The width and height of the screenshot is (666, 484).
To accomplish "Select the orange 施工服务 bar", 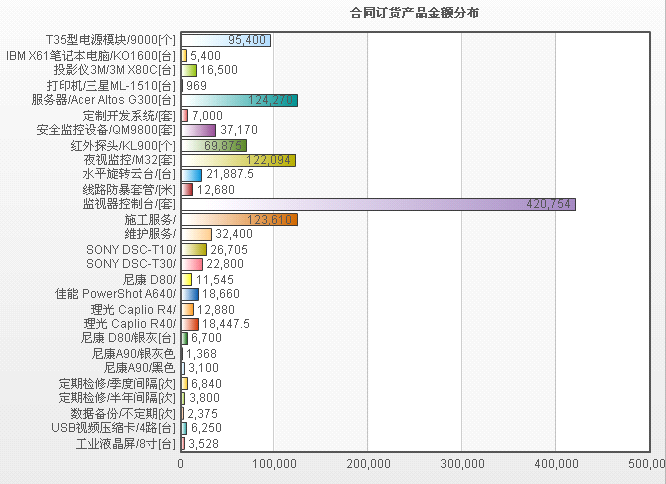I will (238, 219).
